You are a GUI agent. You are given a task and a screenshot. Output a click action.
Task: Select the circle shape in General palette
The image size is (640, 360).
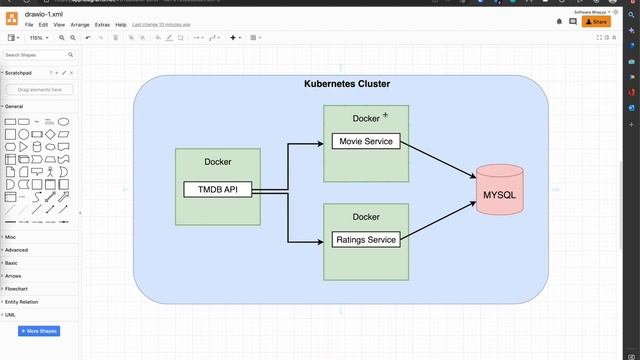(x=24, y=134)
